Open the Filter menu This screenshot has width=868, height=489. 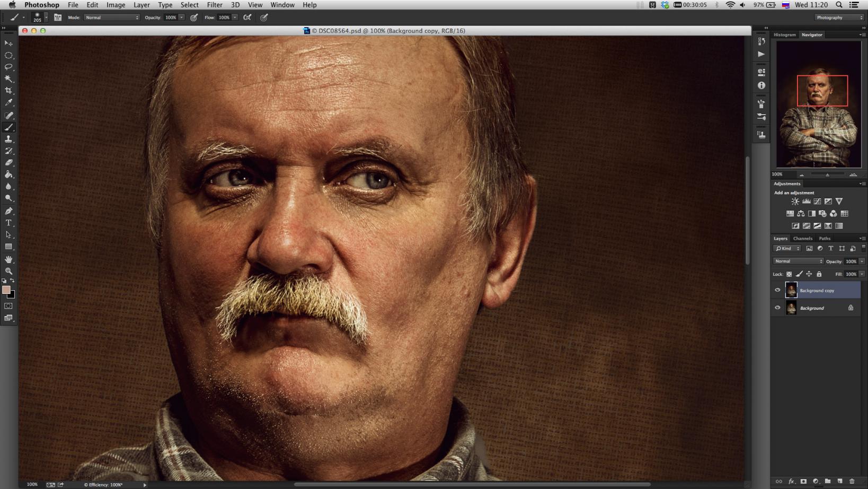[x=214, y=5]
